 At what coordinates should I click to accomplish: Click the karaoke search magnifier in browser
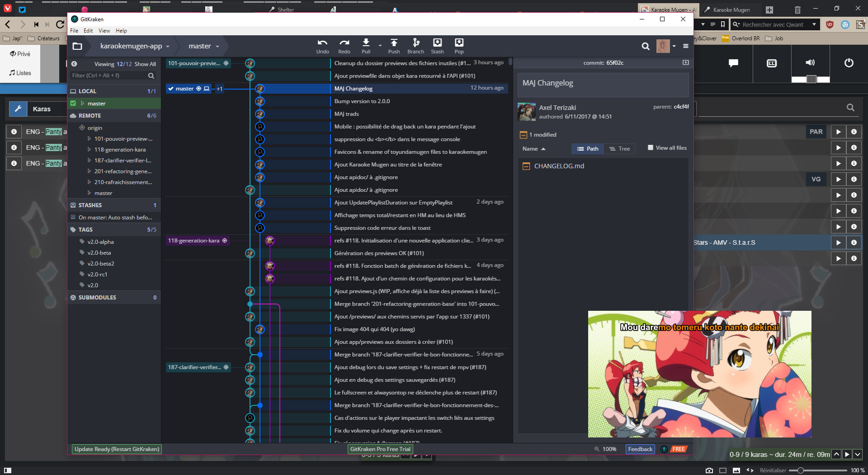pos(850,108)
